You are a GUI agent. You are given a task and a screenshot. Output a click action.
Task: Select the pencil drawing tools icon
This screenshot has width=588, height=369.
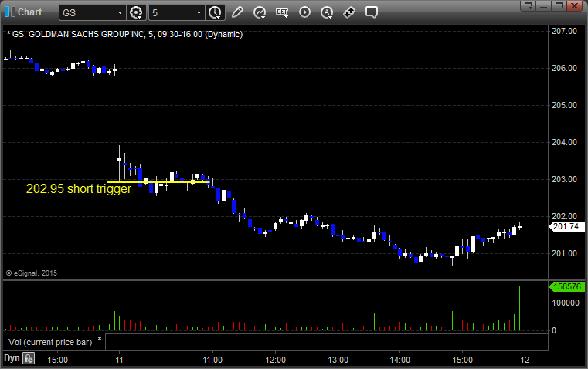pos(237,12)
